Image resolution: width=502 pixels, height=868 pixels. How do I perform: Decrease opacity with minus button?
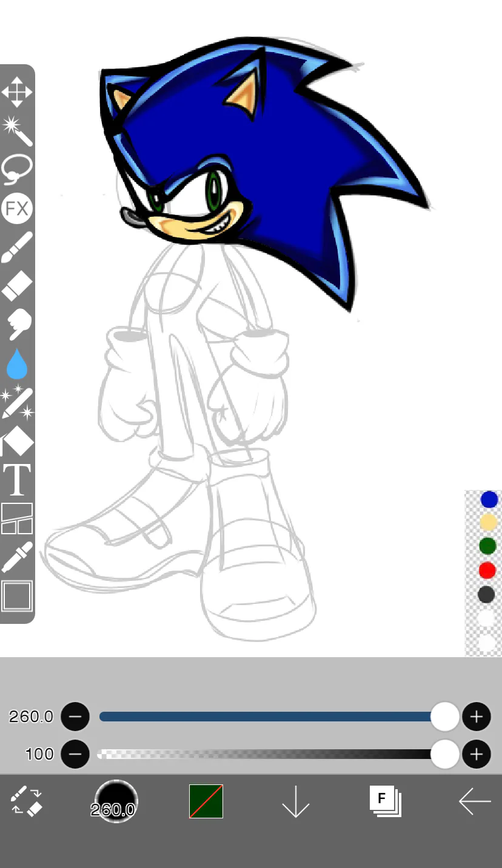point(75,754)
